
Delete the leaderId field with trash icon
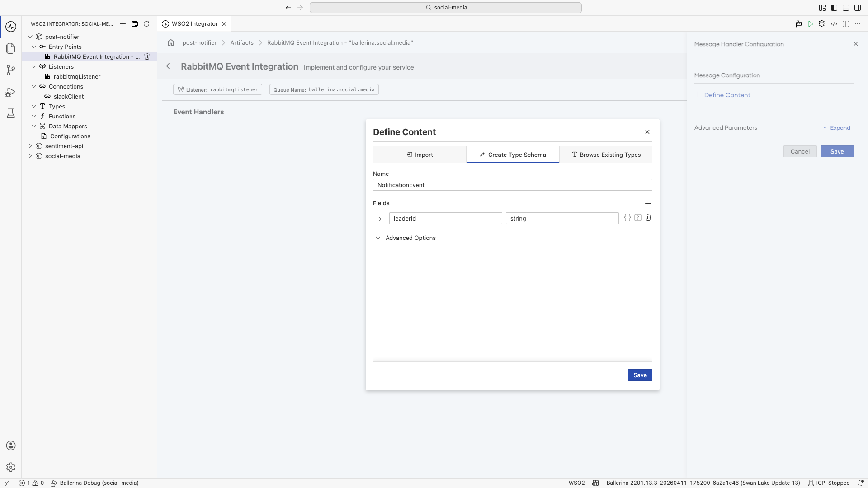point(648,217)
